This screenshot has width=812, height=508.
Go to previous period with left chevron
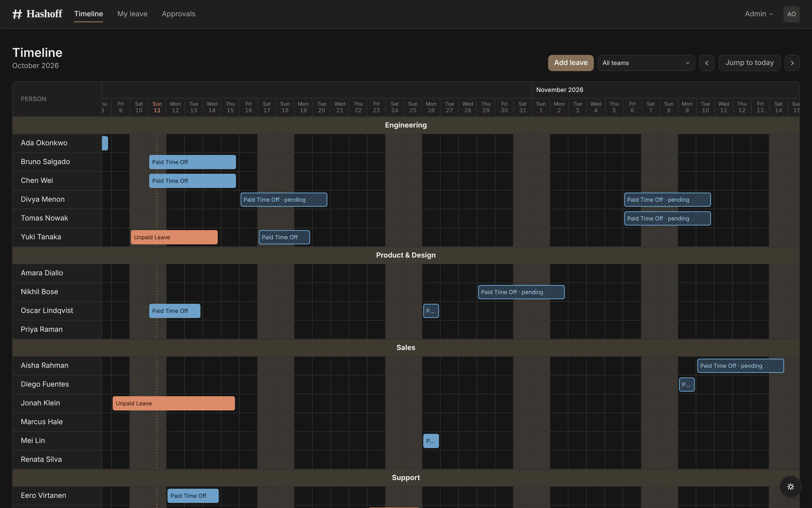pyautogui.click(x=707, y=63)
